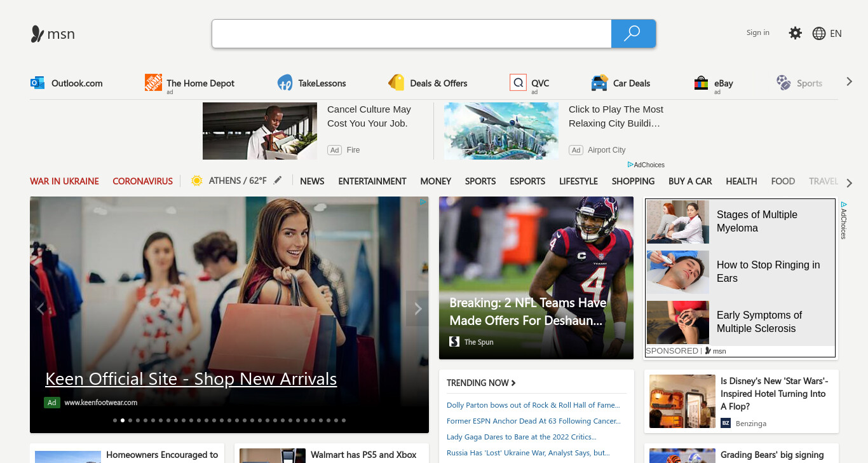Click The Spun source logo icon
868x463 pixels.
(454, 342)
